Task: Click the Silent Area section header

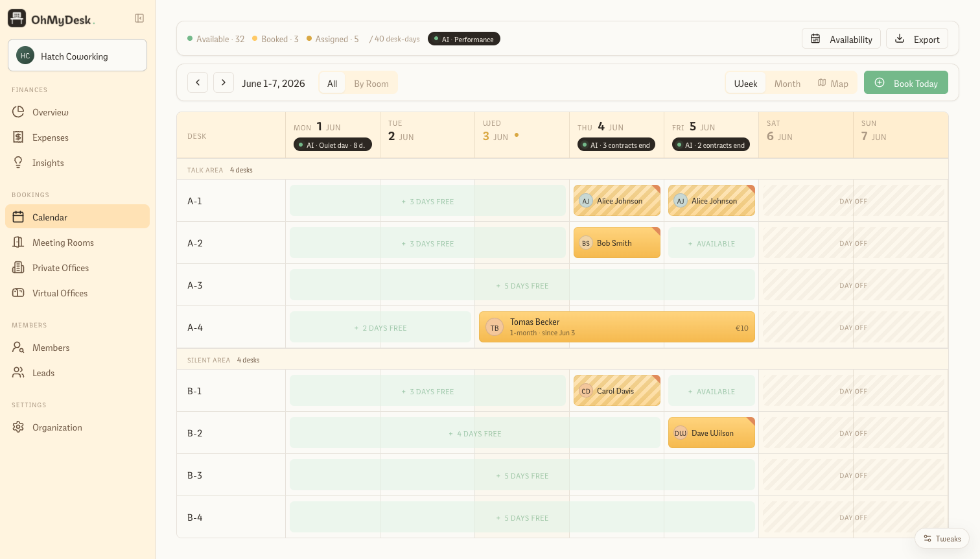Action: [x=563, y=359]
